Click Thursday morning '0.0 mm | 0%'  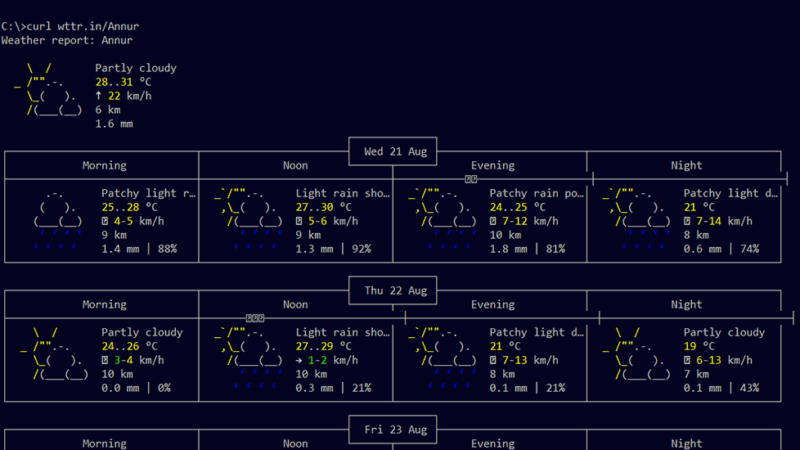(x=136, y=388)
